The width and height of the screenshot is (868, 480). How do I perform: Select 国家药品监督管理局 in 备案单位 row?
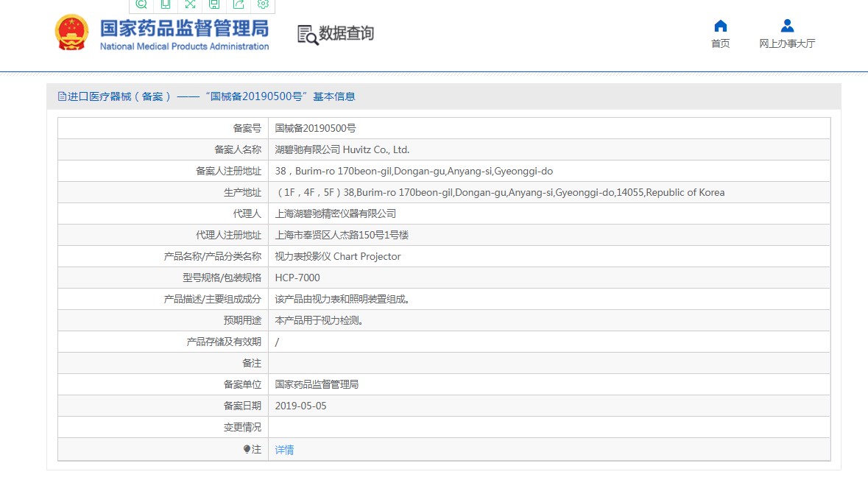tap(317, 385)
